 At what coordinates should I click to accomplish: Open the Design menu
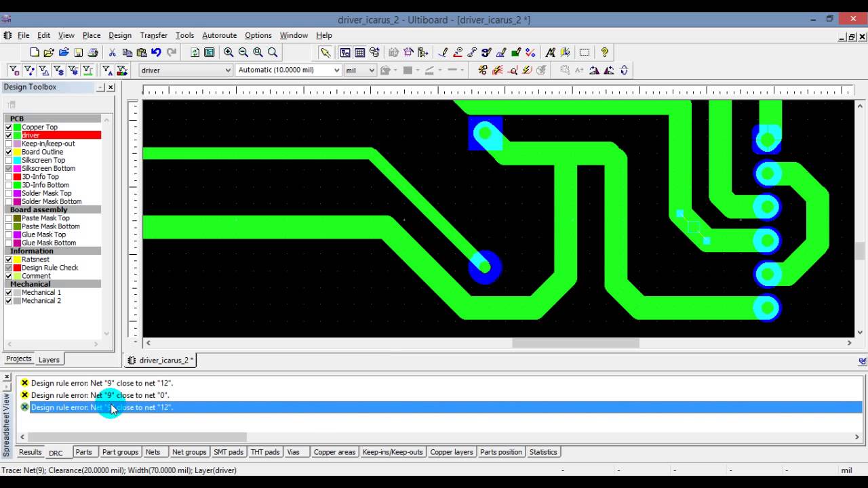click(x=120, y=35)
